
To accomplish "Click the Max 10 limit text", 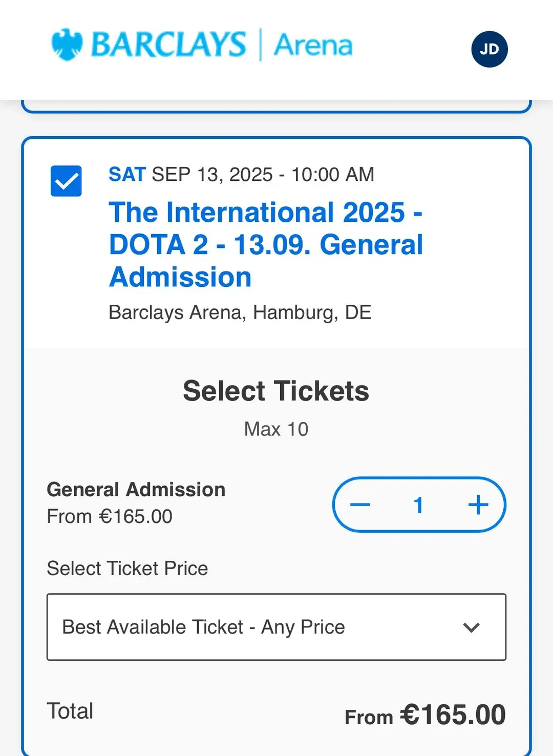I will (276, 429).
